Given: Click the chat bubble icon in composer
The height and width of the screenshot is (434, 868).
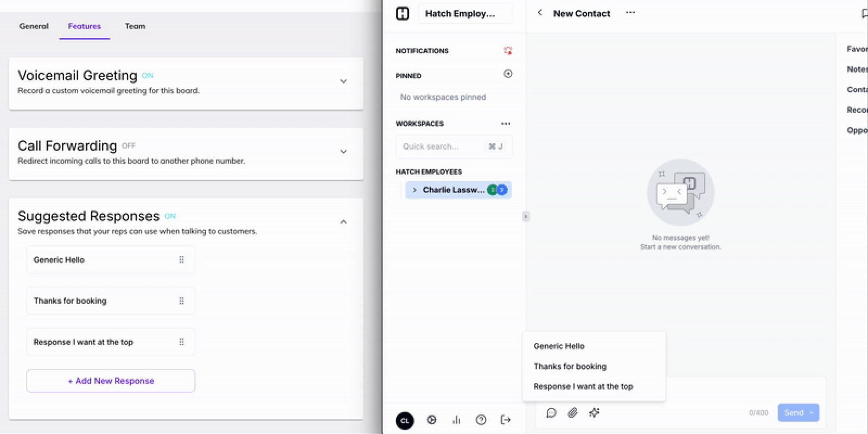Looking at the screenshot, I should tap(551, 413).
